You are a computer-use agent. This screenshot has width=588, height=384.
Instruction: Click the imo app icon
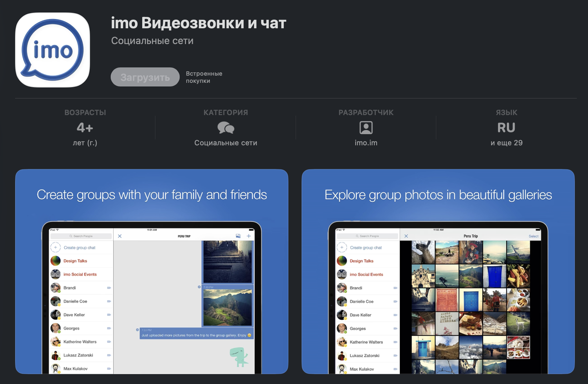click(52, 50)
